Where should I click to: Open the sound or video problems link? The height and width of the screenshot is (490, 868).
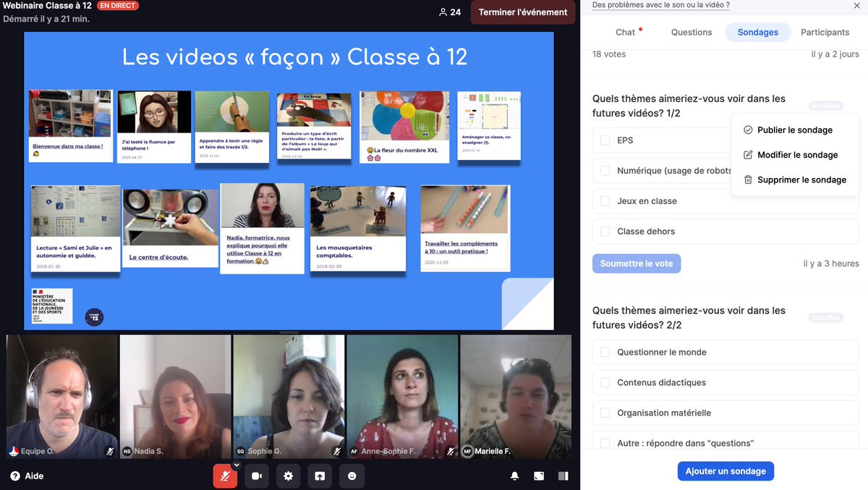click(660, 5)
